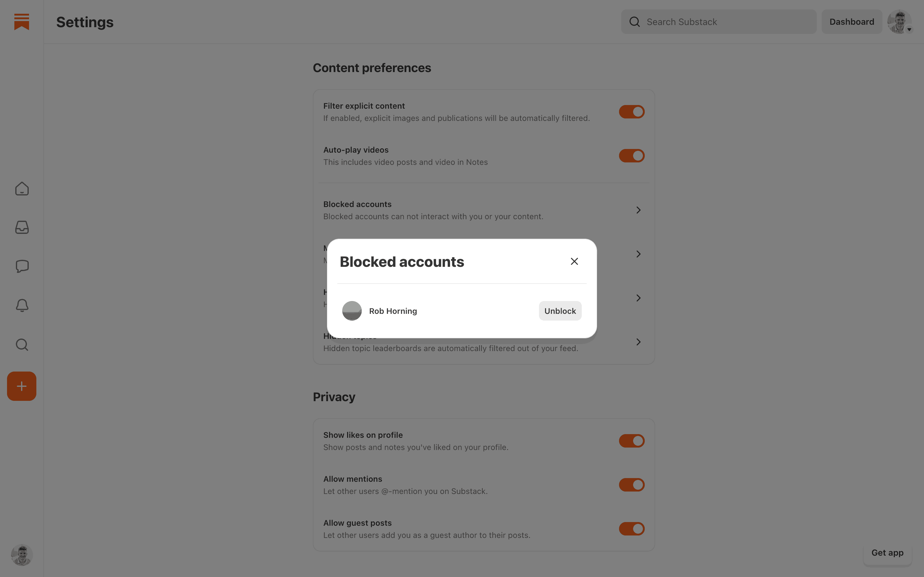Open the Home feed icon
924x577 pixels.
pyautogui.click(x=22, y=189)
